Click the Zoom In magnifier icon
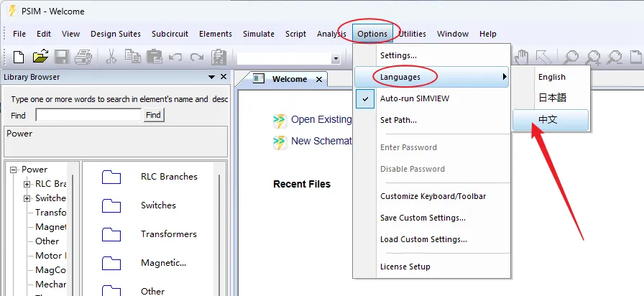Image resolution: width=644 pixels, height=296 pixels. (x=593, y=57)
